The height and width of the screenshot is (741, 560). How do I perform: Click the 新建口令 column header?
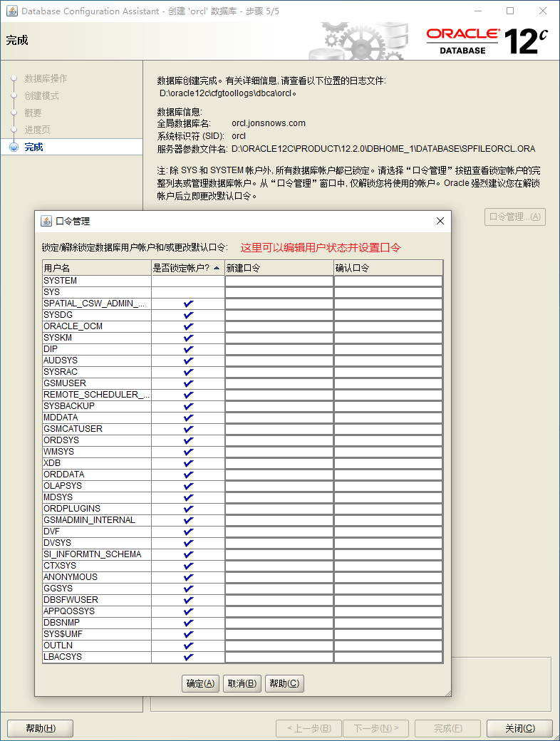[279, 269]
